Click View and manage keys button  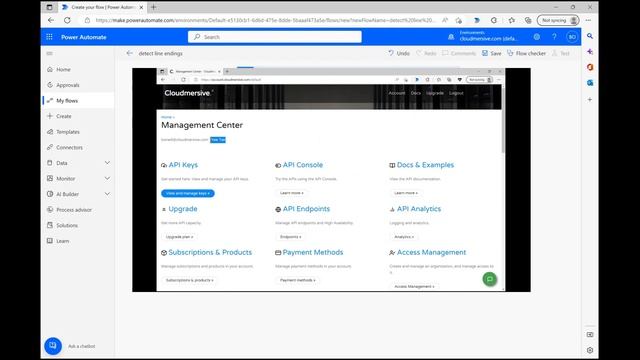(188, 193)
